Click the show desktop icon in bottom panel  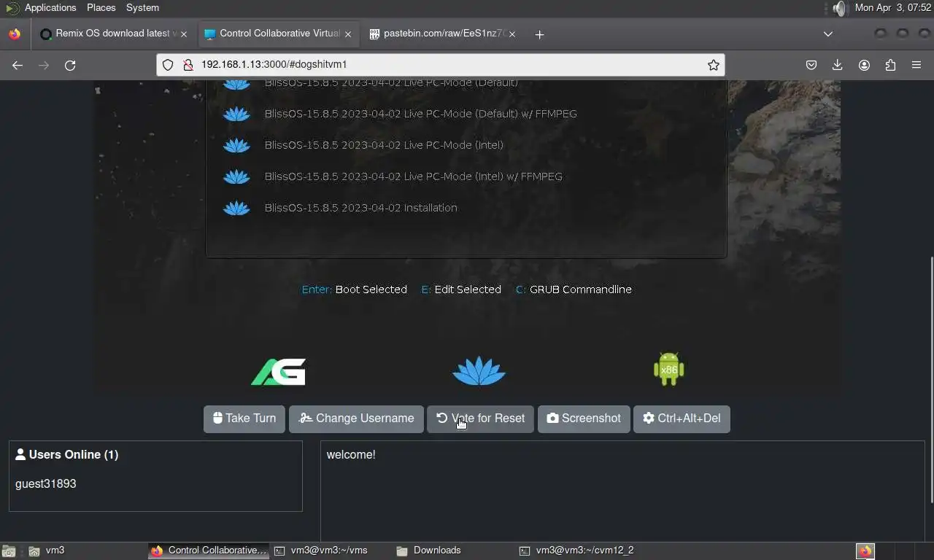tap(8, 551)
